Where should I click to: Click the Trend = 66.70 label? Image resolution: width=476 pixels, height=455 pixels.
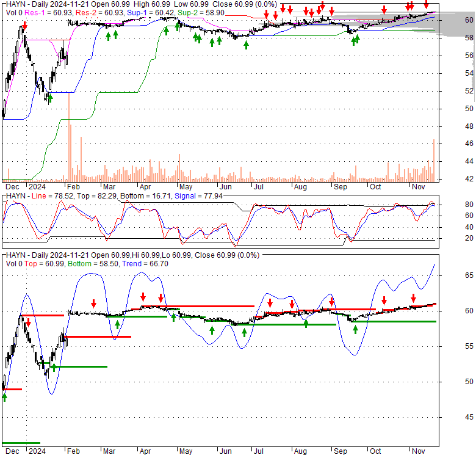145,264
